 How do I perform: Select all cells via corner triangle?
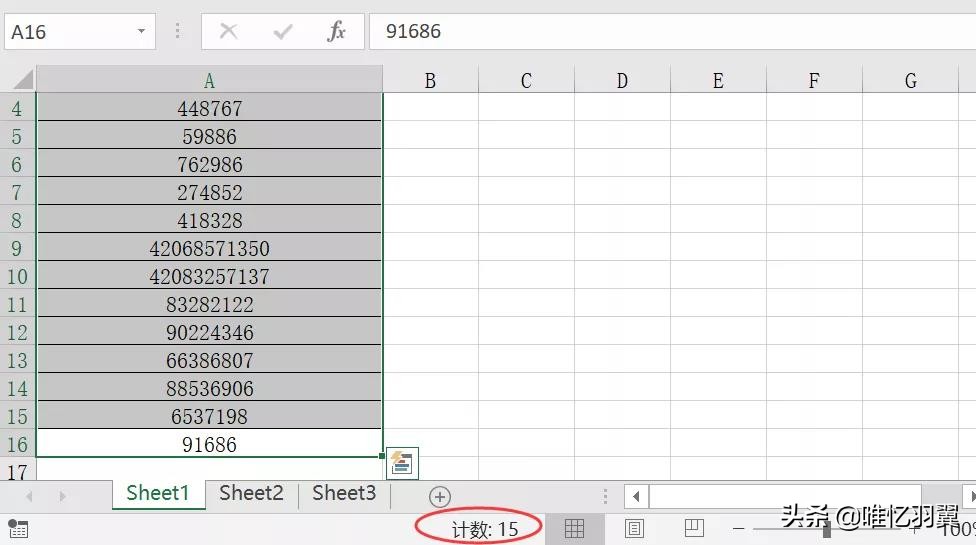[x=23, y=80]
